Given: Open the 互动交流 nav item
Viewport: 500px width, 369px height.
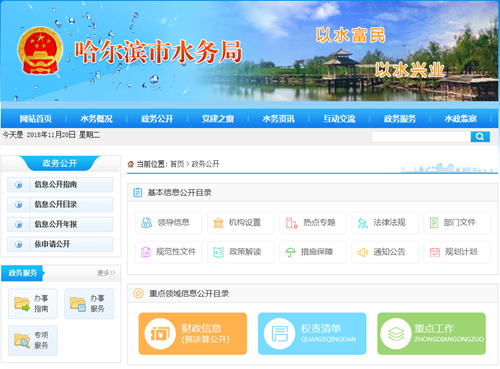Looking at the screenshot, I should point(339,119).
